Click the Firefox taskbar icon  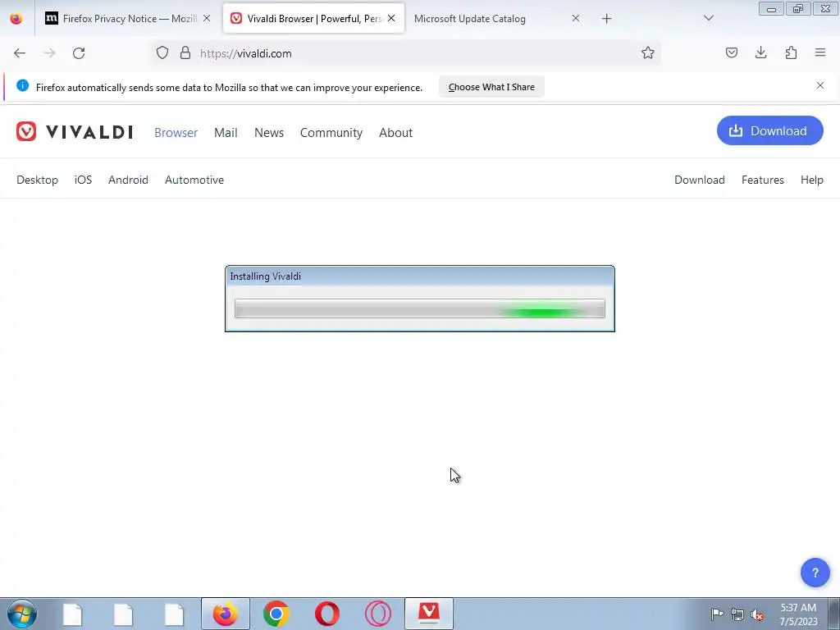[x=225, y=614]
